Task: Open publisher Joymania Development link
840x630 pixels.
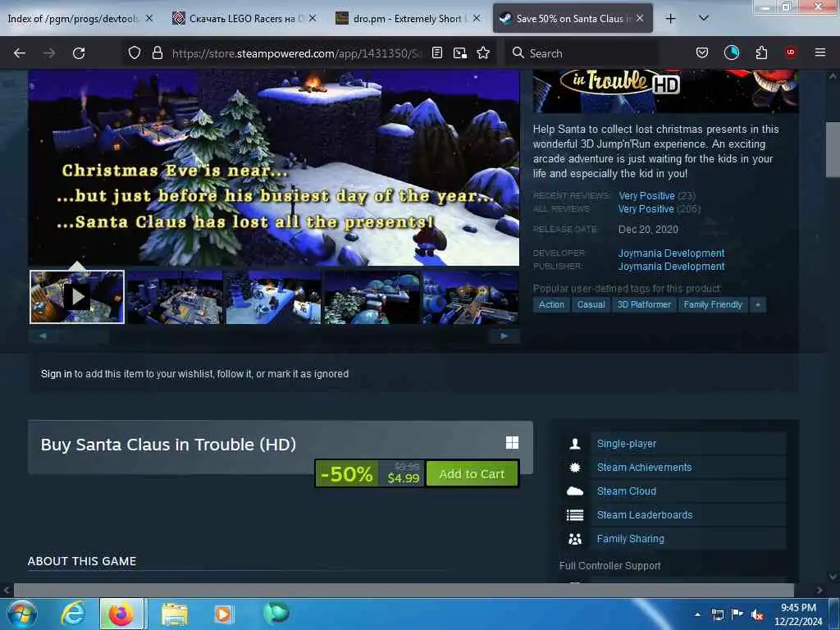Action: [x=671, y=267]
